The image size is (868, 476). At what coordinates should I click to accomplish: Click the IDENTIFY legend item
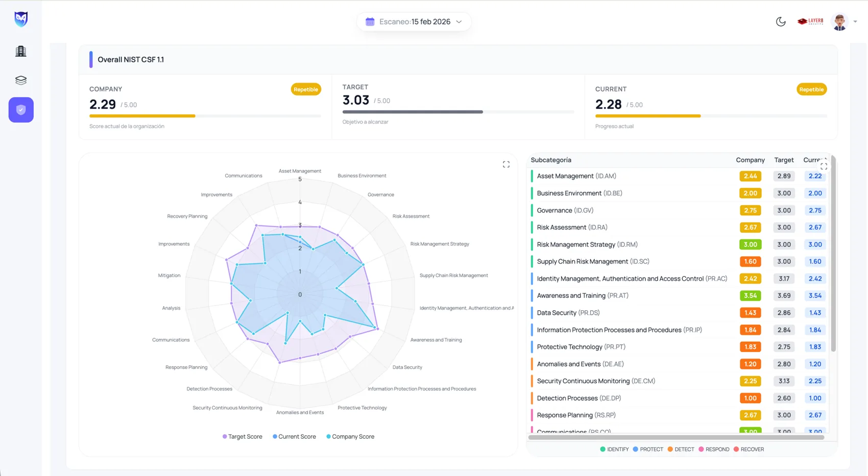click(614, 449)
